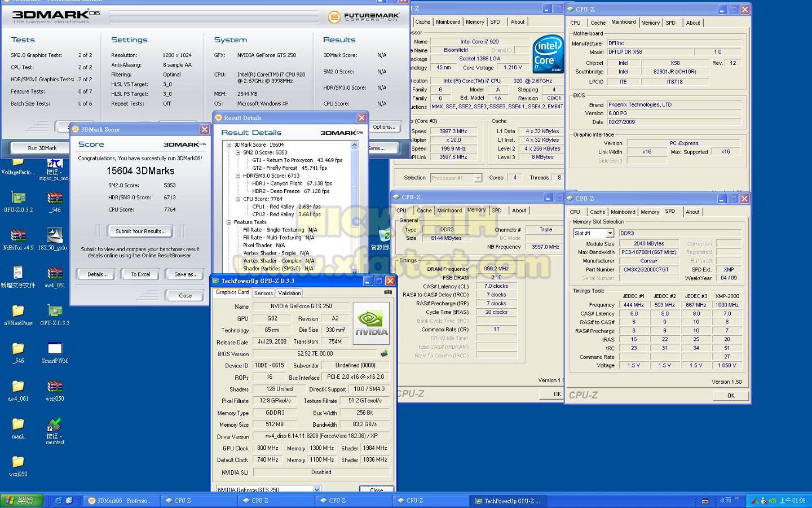This screenshot has width=812, height=508.
Task: Click the GPU Name field NVIDIA GeForce GTS 250
Action: [301, 306]
